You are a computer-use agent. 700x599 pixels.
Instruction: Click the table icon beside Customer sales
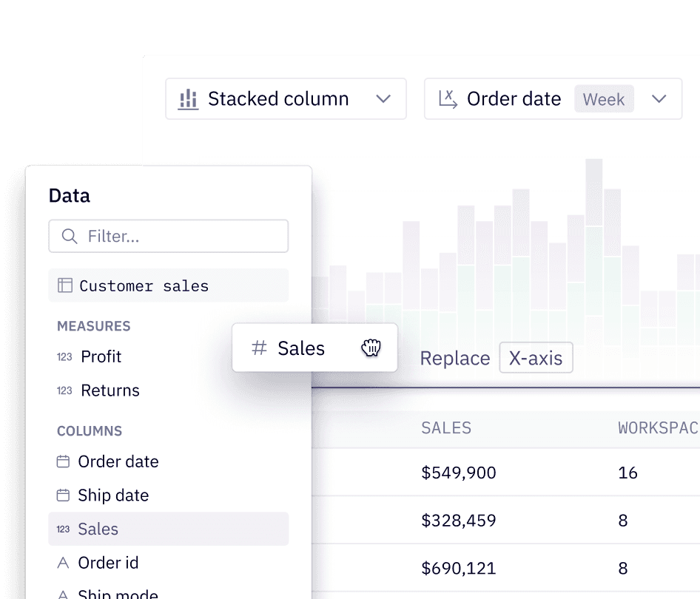(x=65, y=285)
